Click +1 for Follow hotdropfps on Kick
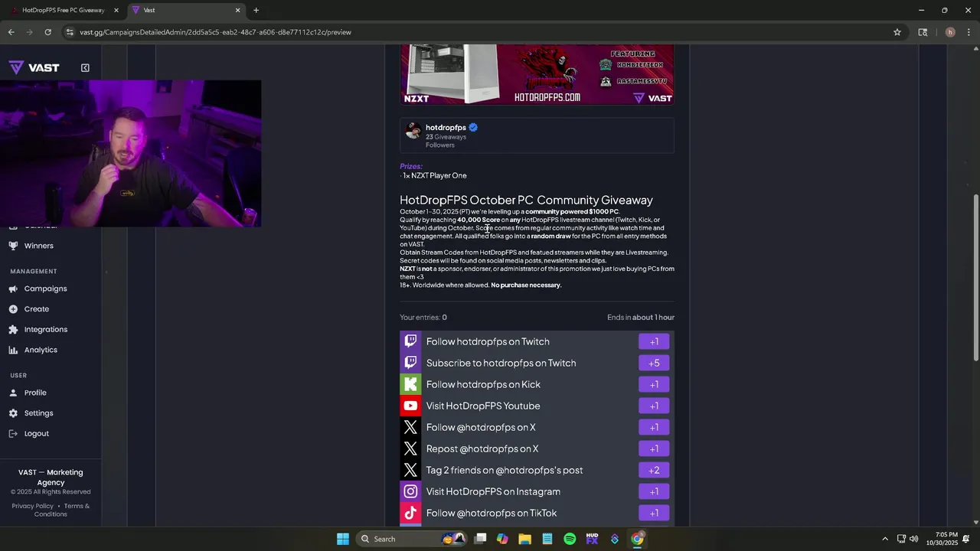 (x=654, y=384)
